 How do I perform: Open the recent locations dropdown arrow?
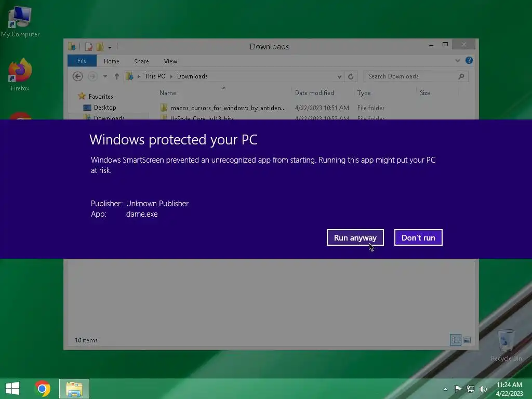pos(105,76)
